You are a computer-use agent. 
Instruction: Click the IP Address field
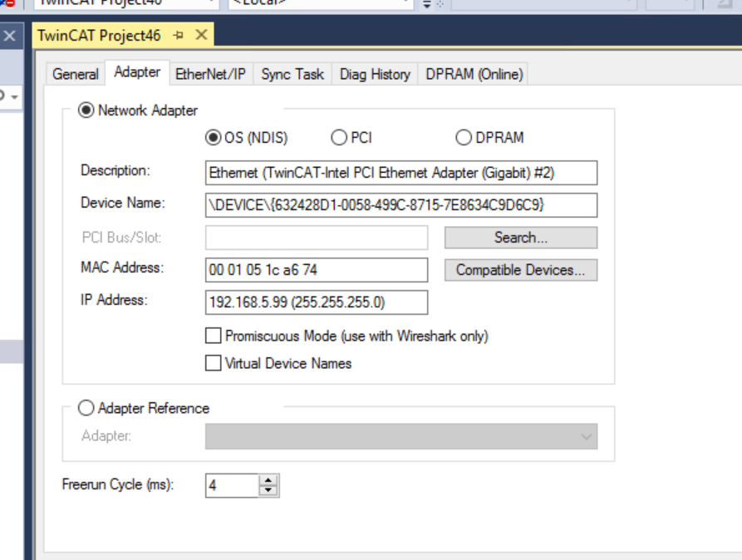317,302
